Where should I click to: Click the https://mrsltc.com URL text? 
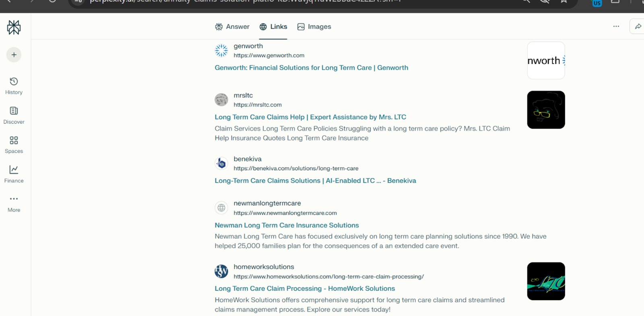tap(258, 105)
